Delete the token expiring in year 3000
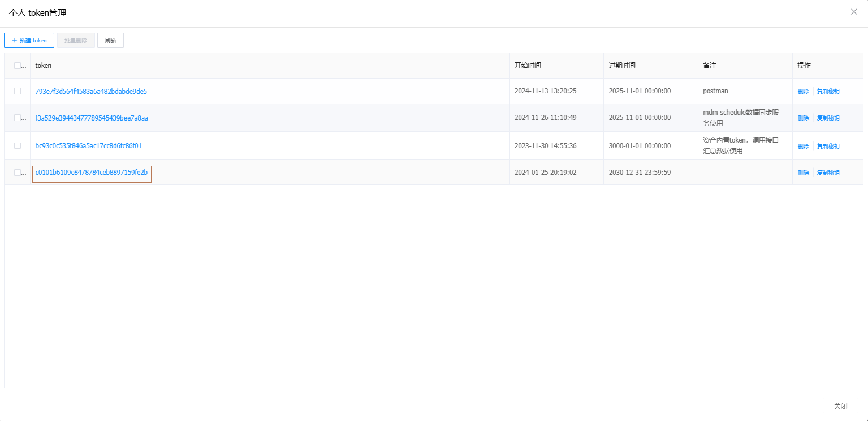 tap(803, 146)
